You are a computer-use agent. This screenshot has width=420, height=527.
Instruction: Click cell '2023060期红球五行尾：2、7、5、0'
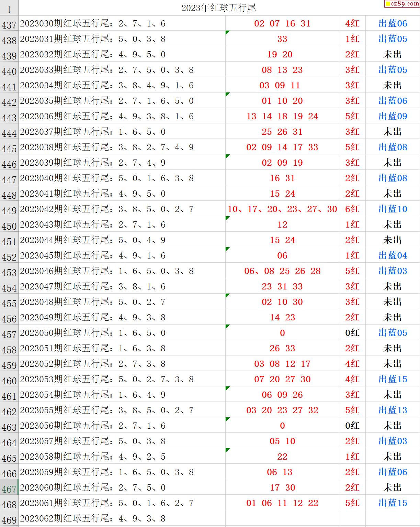coord(122,487)
